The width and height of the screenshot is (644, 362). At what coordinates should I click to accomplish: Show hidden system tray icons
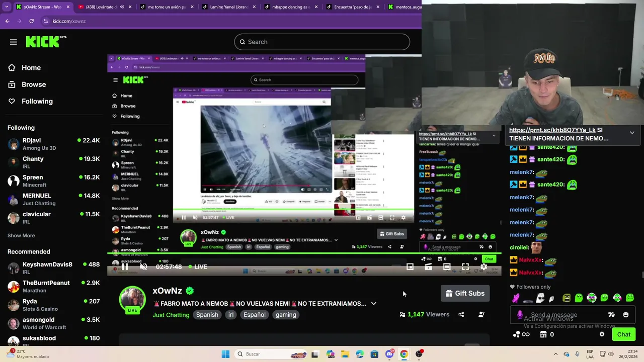point(555,354)
